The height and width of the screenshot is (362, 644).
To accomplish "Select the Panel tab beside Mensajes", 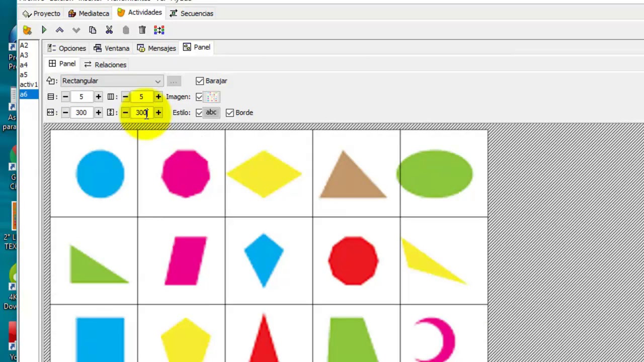I will tap(197, 47).
